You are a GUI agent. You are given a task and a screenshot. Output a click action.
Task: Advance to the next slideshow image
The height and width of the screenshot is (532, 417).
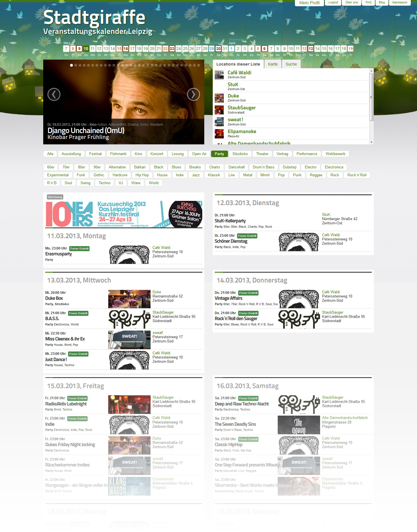(x=193, y=94)
